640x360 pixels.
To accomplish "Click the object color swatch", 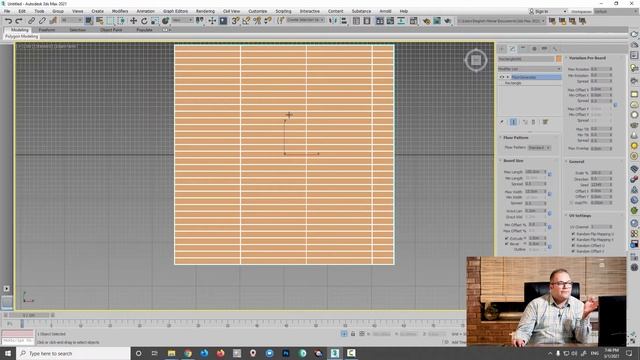I will (x=558, y=59).
